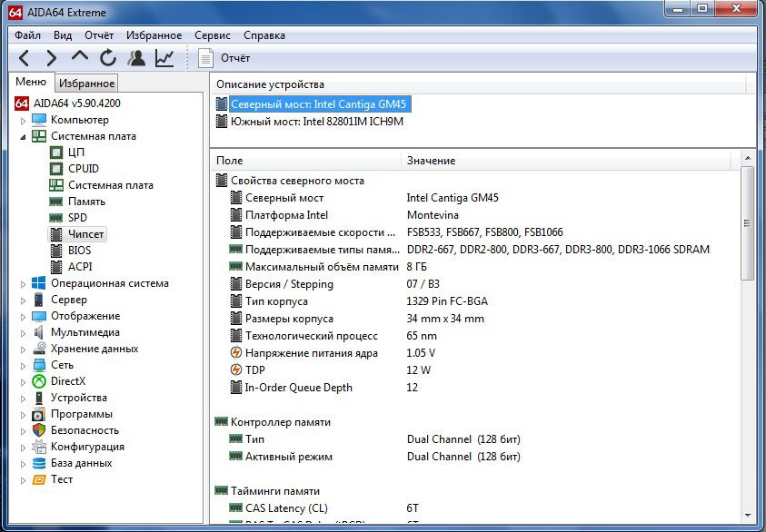This screenshot has width=766, height=532.
Task: Select the ЦП icon in the tree
Action: (56, 153)
